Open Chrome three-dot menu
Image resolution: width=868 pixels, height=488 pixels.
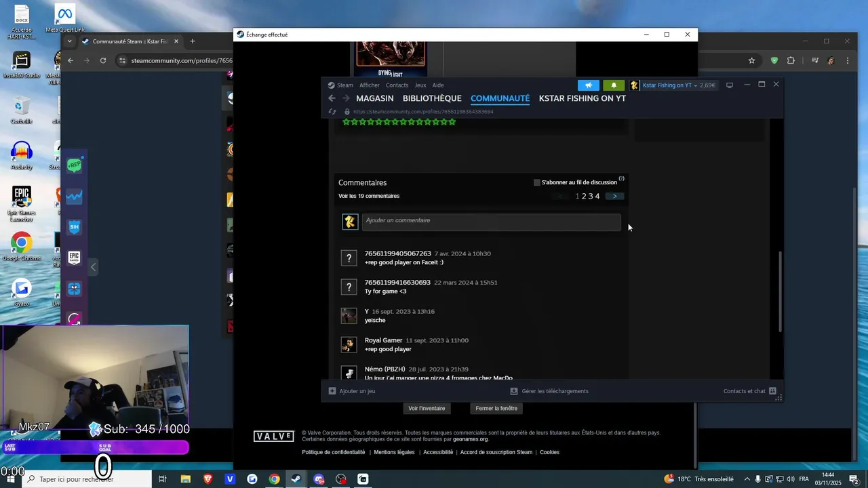848,60
